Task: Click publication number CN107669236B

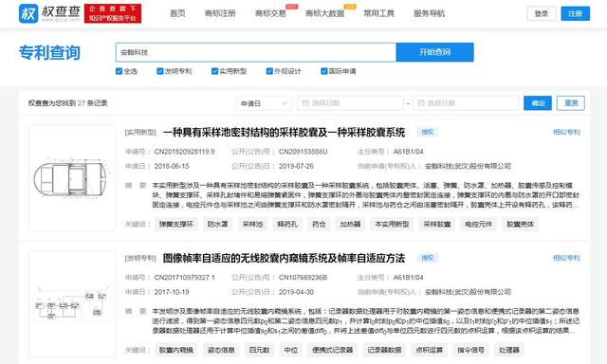Action: 303,278
